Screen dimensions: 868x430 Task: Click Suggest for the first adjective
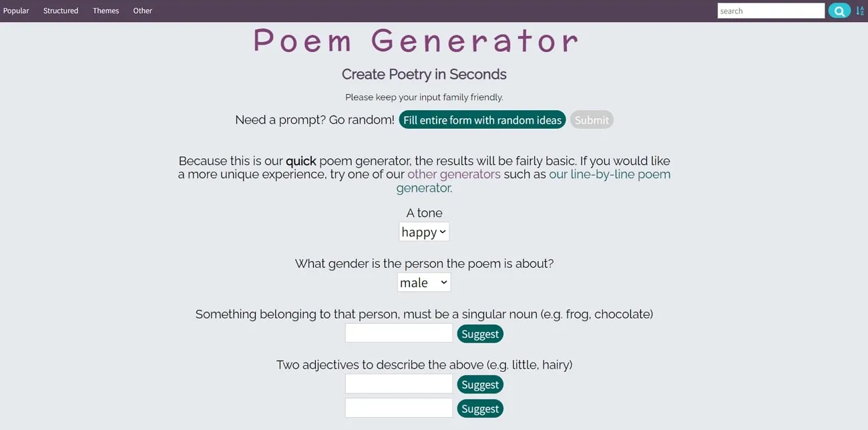tap(480, 384)
